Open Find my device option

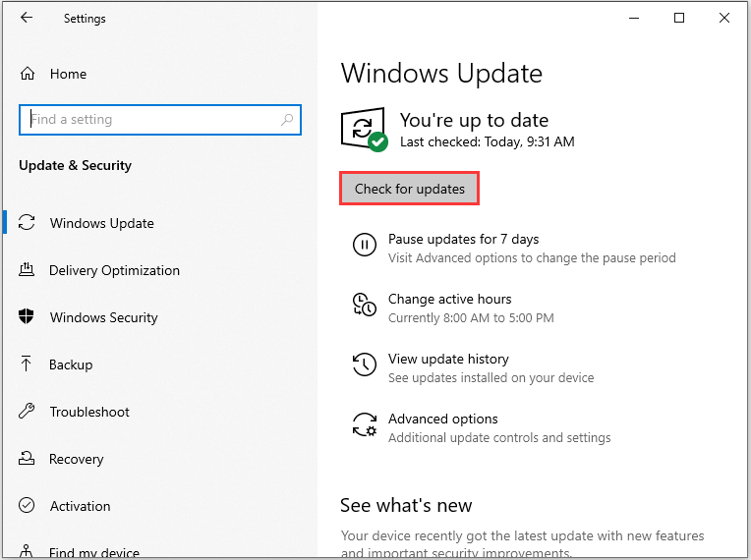(94, 553)
